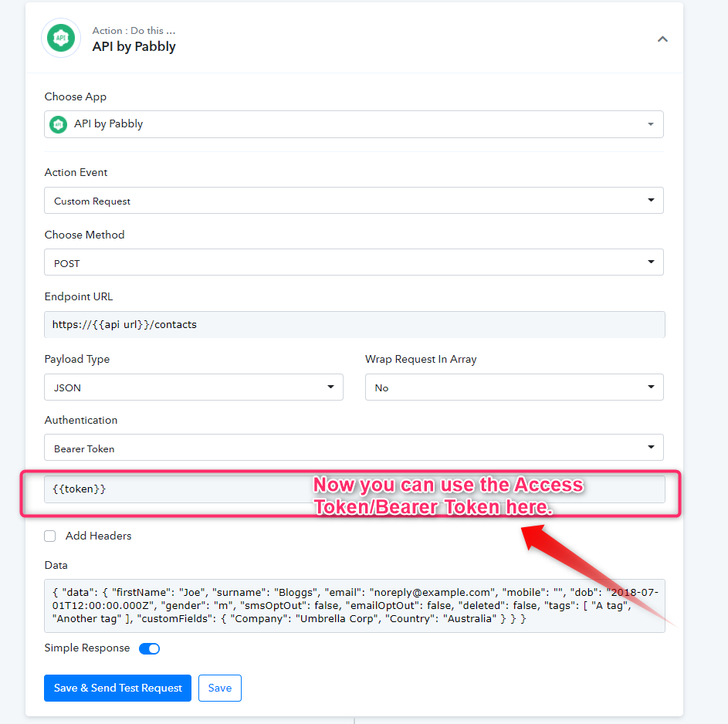
Task: Click the Endpoint URL input field
Action: pos(354,324)
